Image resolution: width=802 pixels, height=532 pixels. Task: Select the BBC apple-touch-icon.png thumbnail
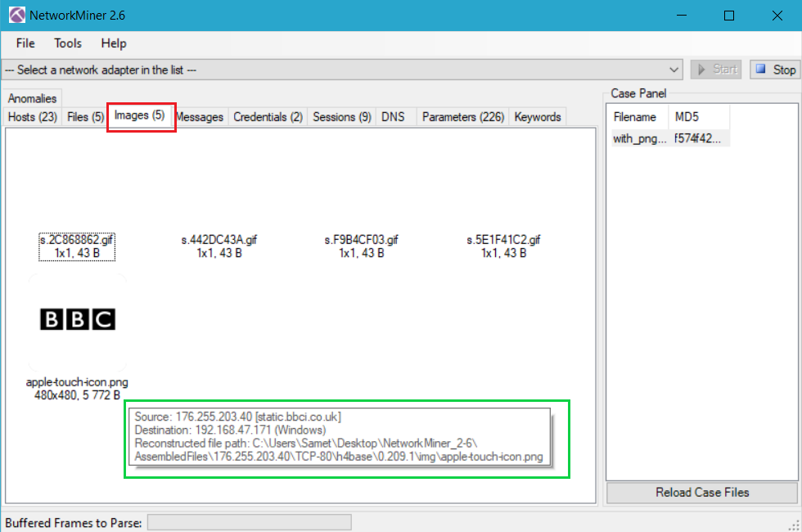point(78,320)
